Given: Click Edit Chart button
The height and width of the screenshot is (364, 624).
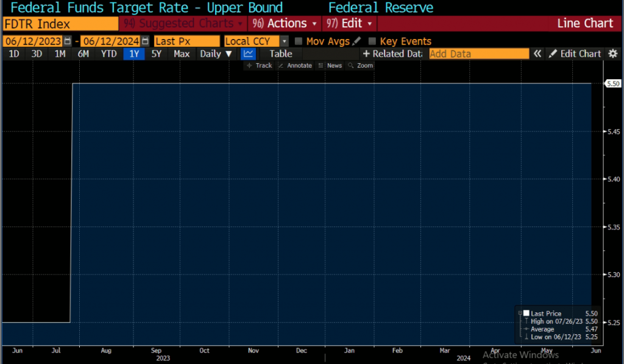Looking at the screenshot, I should 575,54.
